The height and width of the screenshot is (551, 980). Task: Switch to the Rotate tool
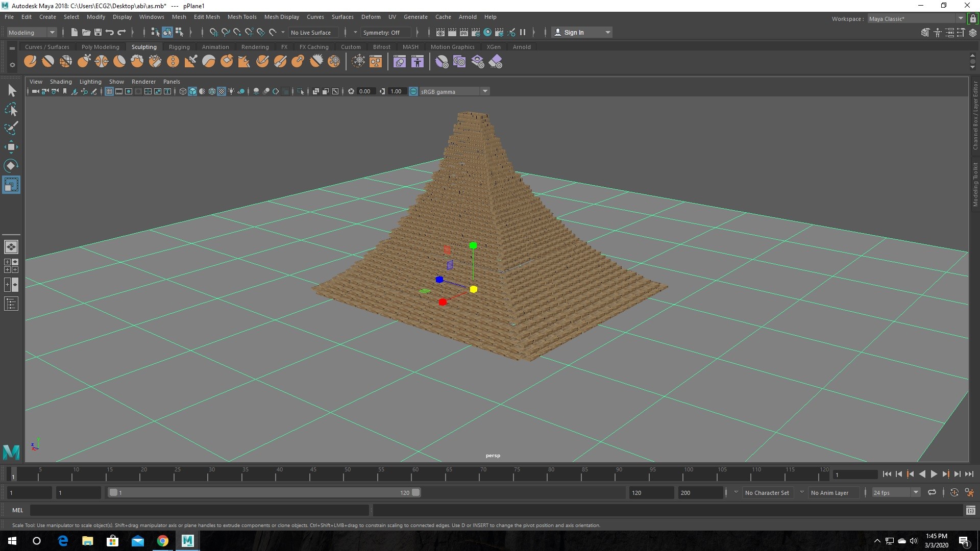11,165
